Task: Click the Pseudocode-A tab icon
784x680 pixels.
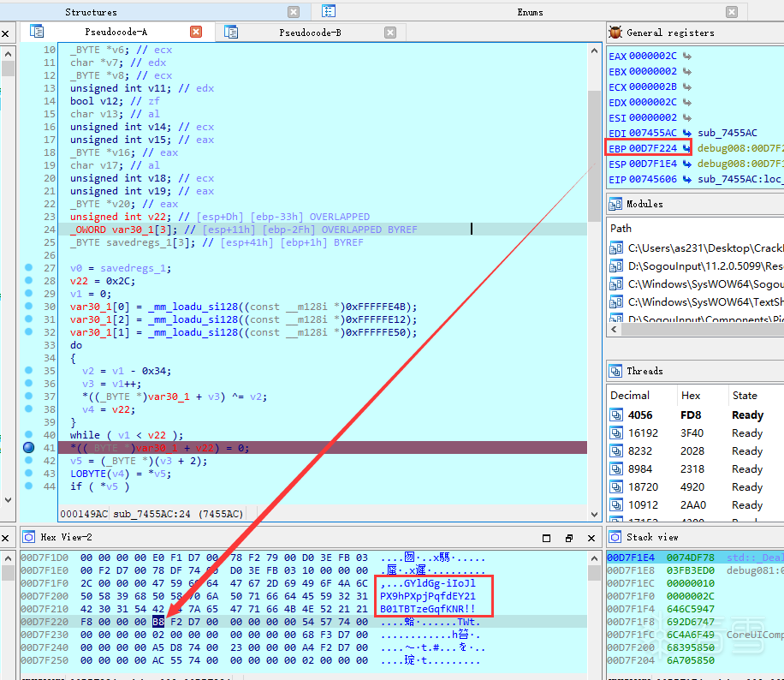Action: pyautogui.click(x=37, y=32)
